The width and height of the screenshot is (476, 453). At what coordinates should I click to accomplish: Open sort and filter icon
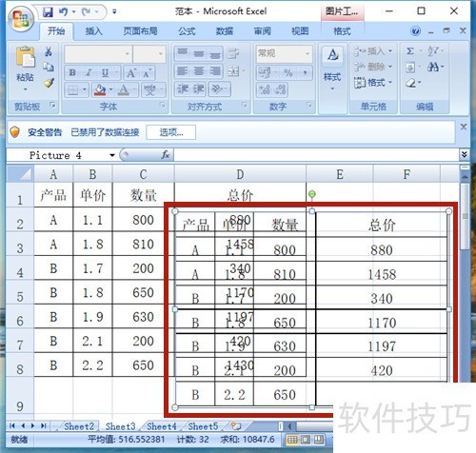[x=433, y=51]
